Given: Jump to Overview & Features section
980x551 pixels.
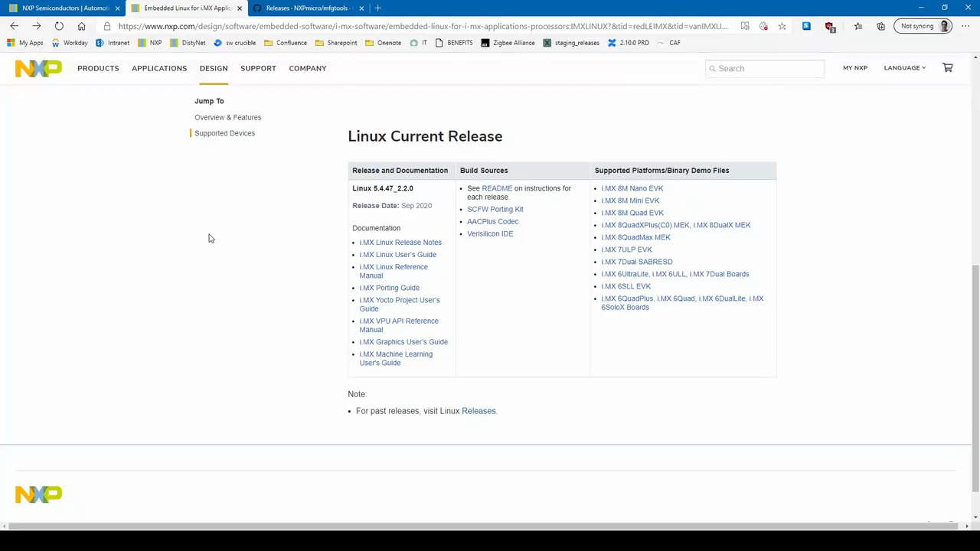Looking at the screenshot, I should pos(227,117).
